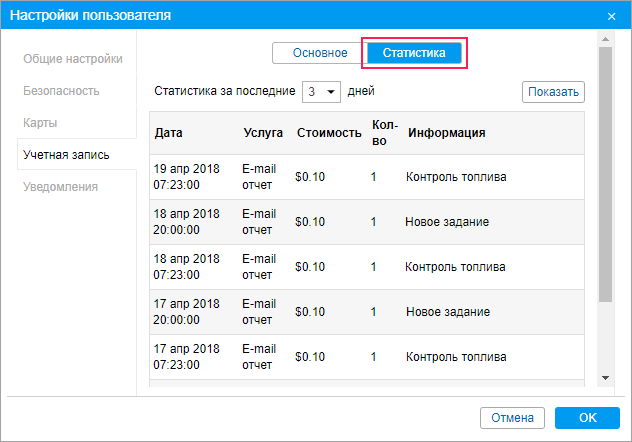This screenshot has height=442, width=632.
Task: Open the Карты section
Action: [x=40, y=123]
